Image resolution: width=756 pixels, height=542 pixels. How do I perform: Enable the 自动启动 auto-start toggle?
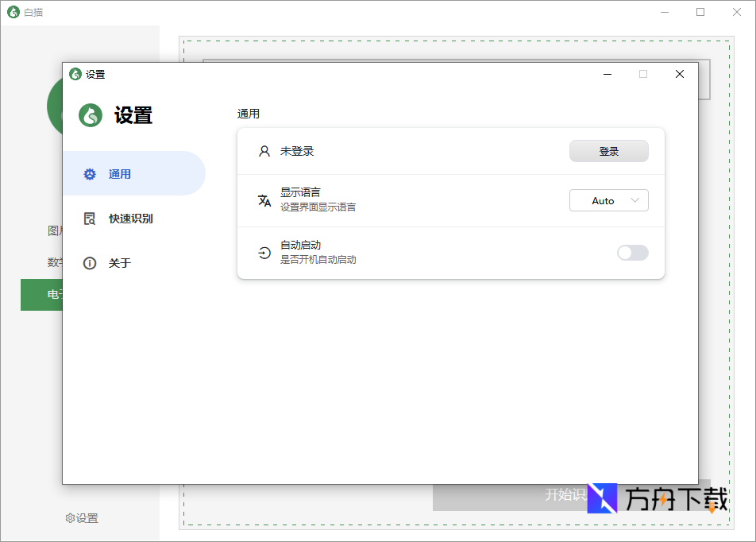(632, 253)
